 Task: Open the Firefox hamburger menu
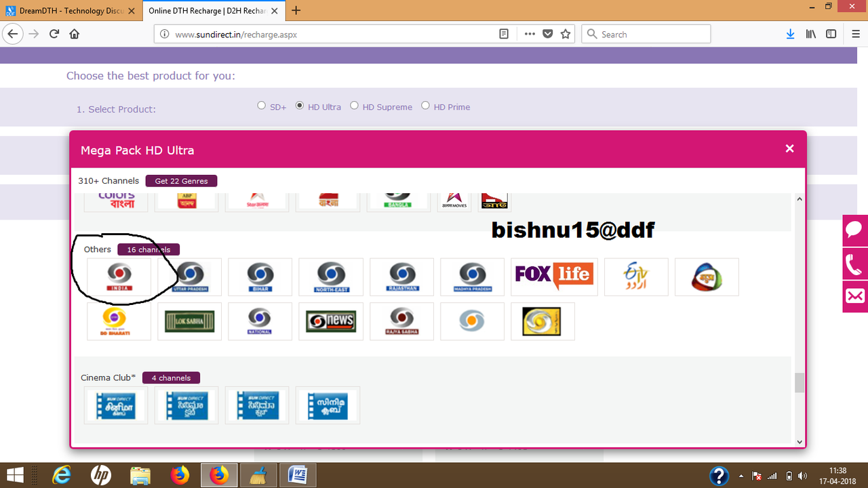[856, 34]
